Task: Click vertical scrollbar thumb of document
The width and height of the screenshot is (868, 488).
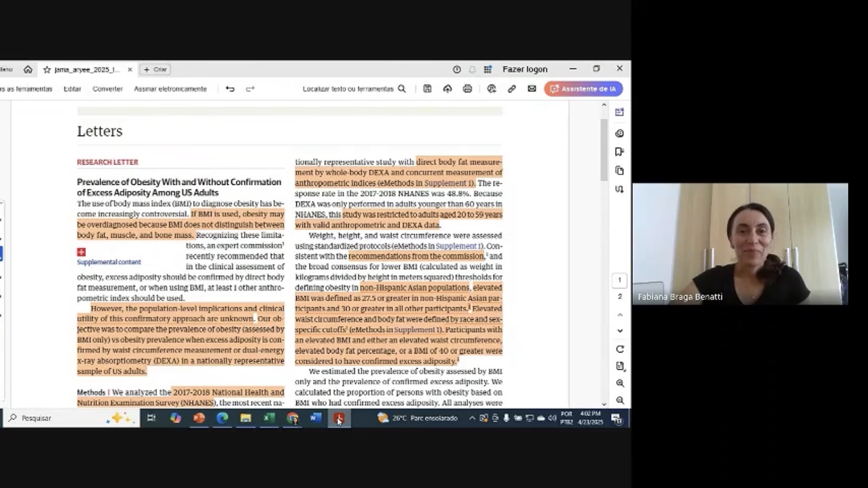Action: coord(604,150)
